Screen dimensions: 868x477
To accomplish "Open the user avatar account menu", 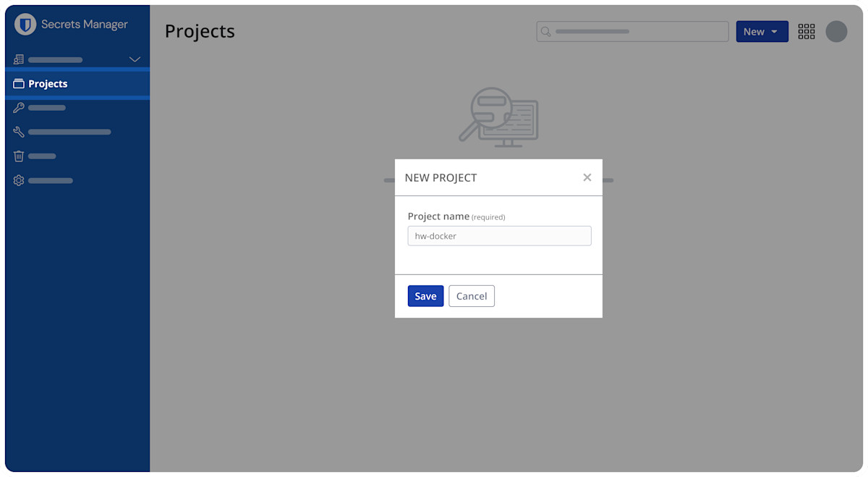I will pos(836,32).
